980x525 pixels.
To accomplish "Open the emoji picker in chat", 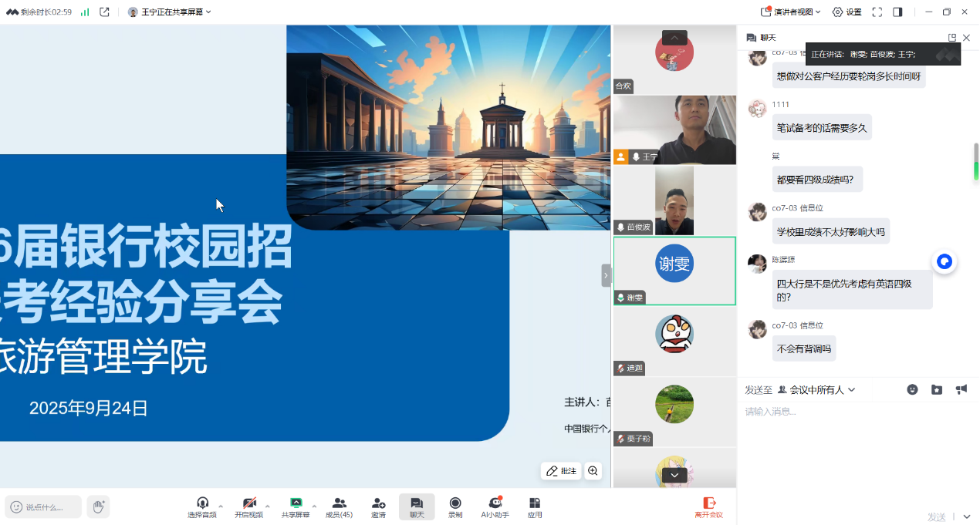I will (912, 389).
